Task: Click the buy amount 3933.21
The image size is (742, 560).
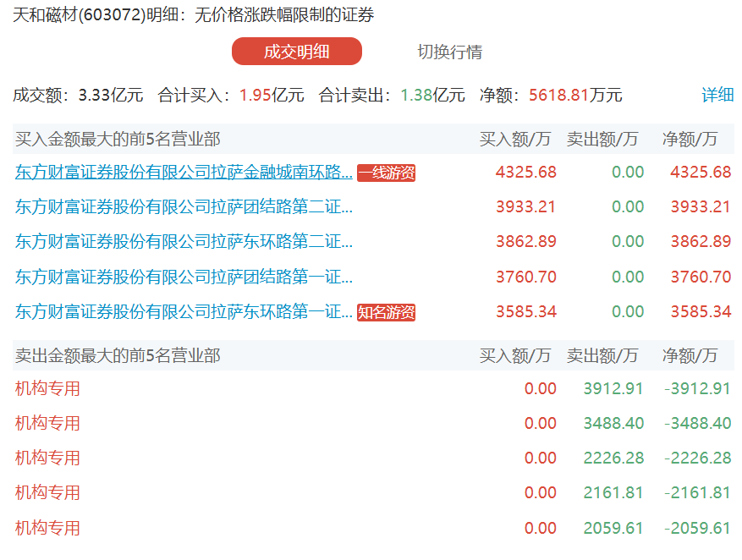Action: (525, 206)
